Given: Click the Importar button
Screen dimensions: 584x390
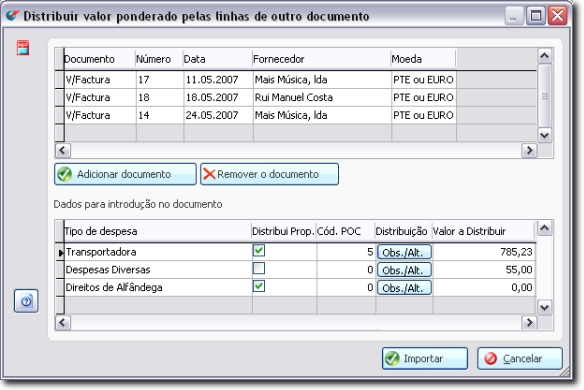Looking at the screenshot, I should pyautogui.click(x=425, y=358).
